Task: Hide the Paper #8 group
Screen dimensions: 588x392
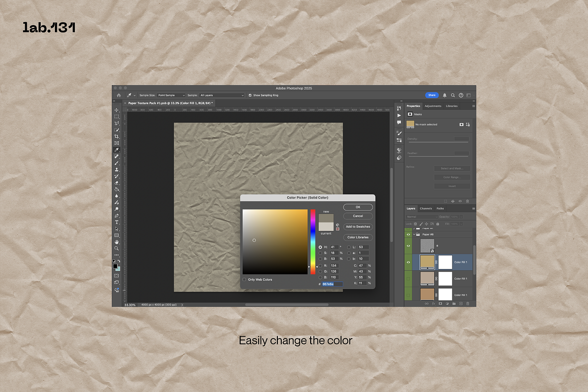Action: 408,234
